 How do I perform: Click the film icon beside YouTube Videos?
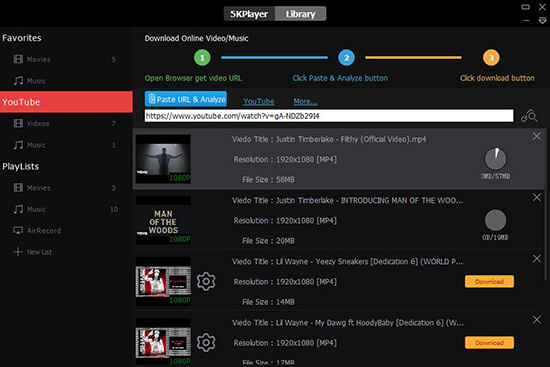(x=18, y=123)
